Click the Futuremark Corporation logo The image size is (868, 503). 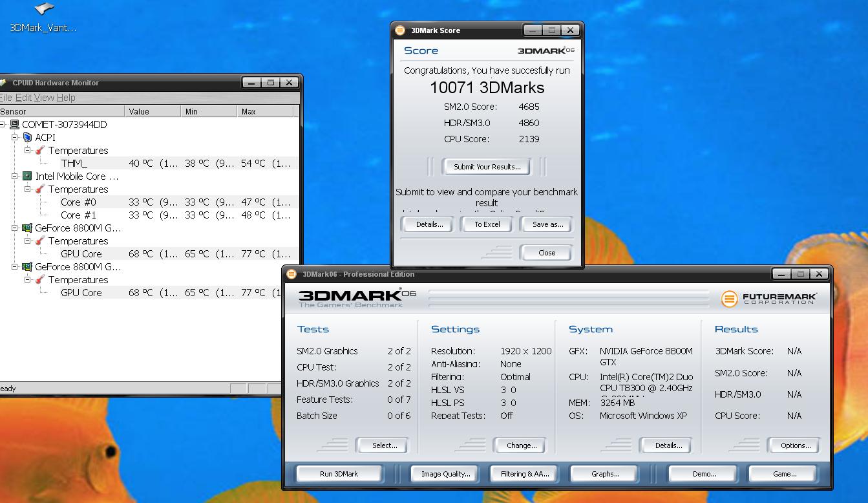(769, 299)
